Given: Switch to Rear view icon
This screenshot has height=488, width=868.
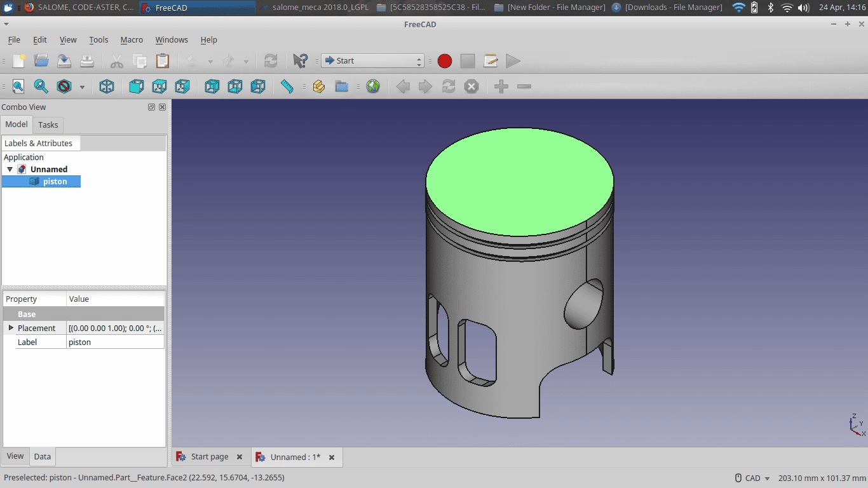Looking at the screenshot, I should [x=212, y=86].
